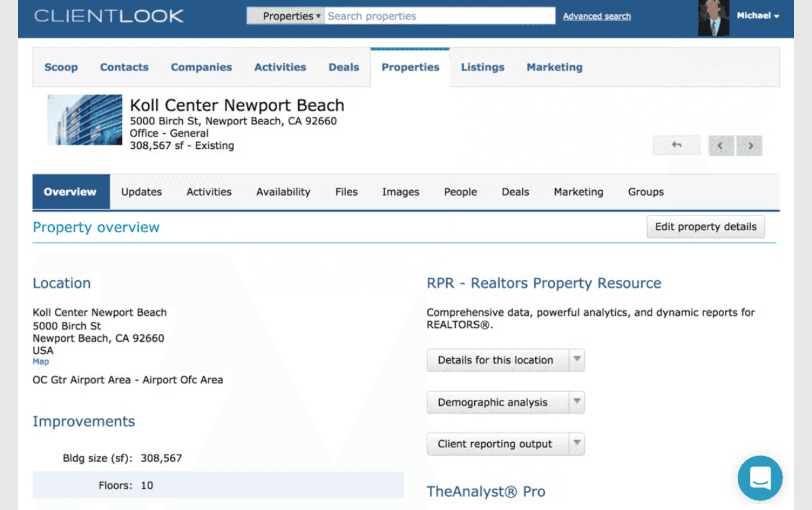The height and width of the screenshot is (510, 812).
Task: Click the Improvements section heading
Action: point(84,421)
